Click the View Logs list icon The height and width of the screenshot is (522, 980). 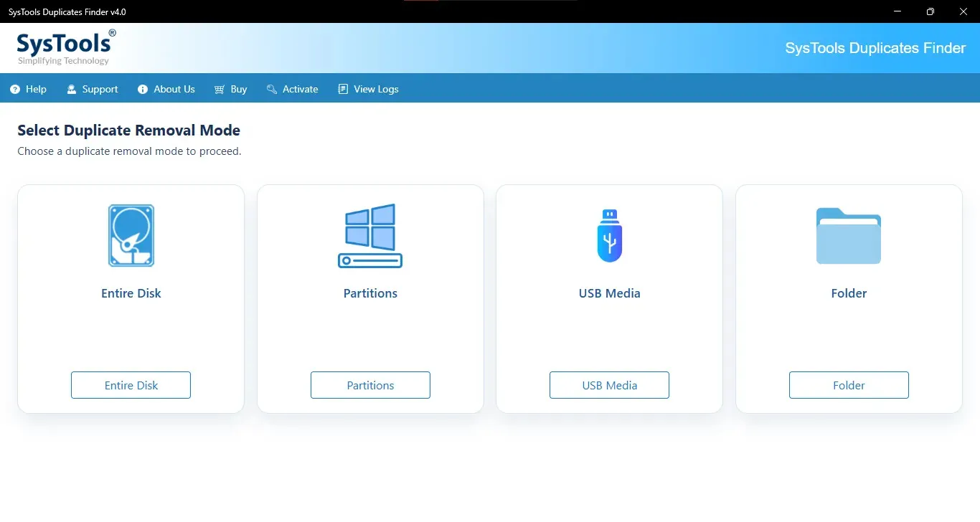point(343,90)
